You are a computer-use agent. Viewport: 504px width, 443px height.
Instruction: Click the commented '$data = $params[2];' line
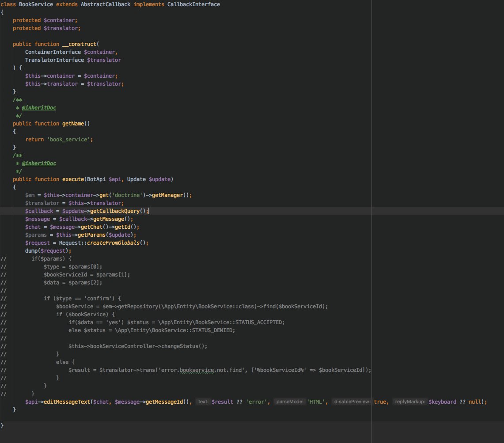pos(73,283)
